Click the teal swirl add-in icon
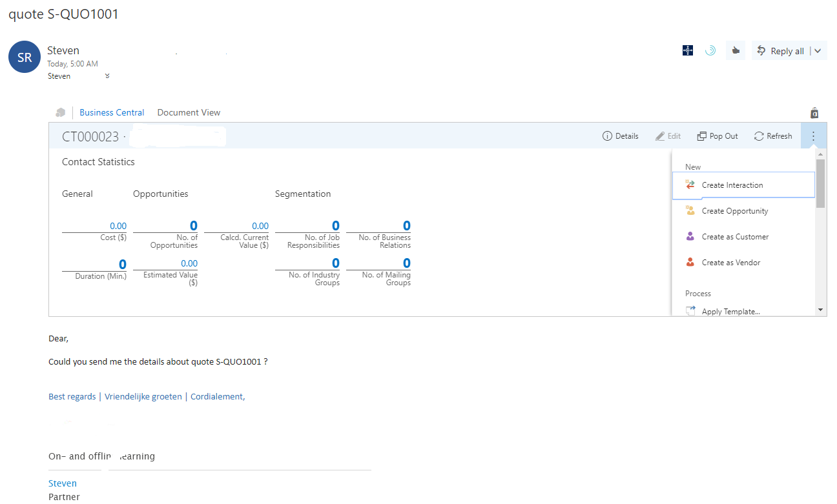837x504 pixels. (710, 50)
